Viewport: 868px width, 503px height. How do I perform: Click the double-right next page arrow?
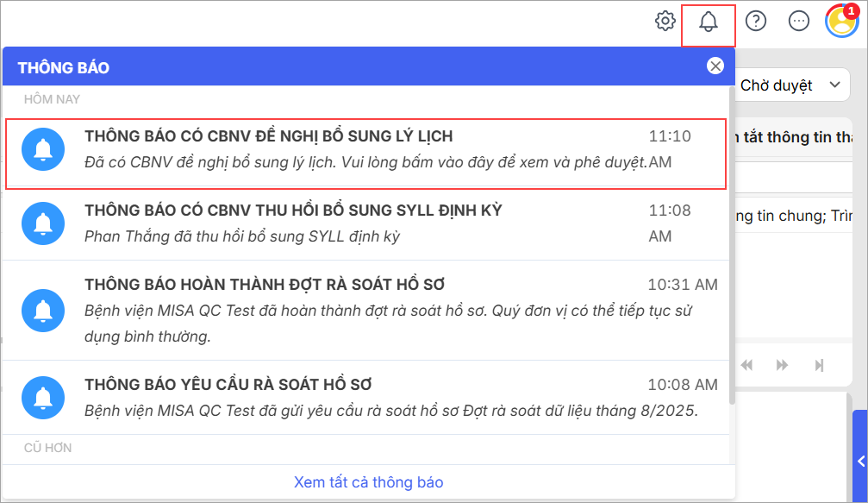[782, 365]
